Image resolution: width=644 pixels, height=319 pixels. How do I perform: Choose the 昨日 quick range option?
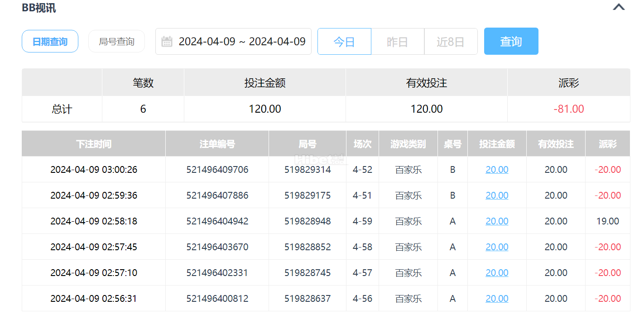click(398, 42)
